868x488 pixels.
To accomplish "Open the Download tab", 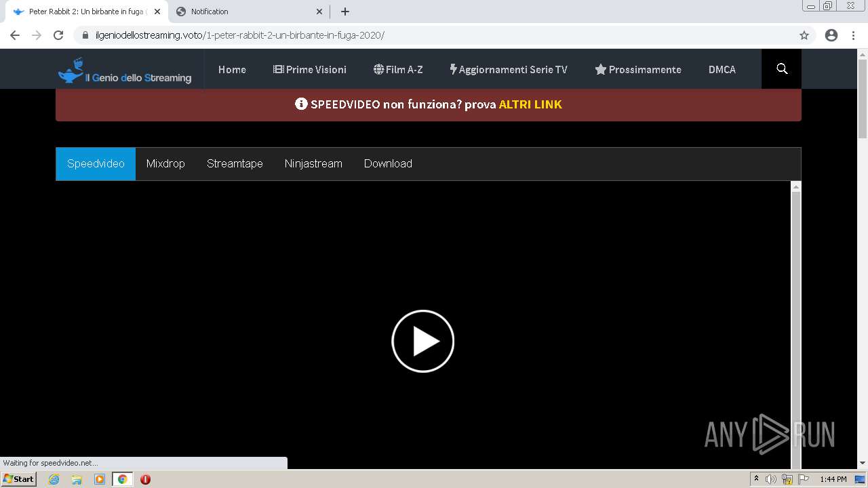I will [x=388, y=164].
